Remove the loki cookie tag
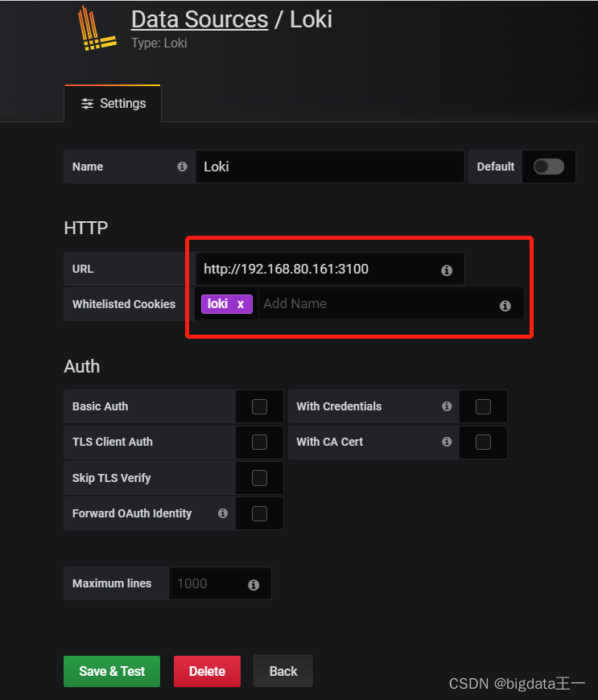Image resolution: width=598 pixels, height=700 pixels. coord(241,304)
